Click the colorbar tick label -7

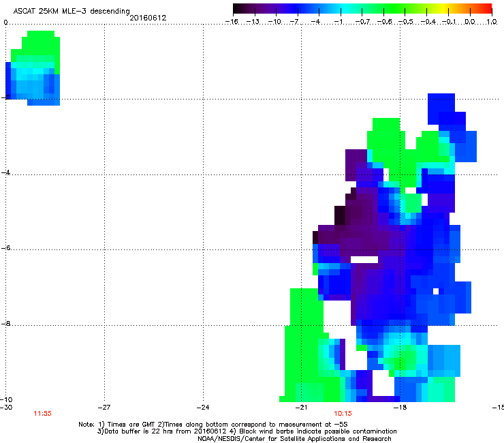pos(294,22)
